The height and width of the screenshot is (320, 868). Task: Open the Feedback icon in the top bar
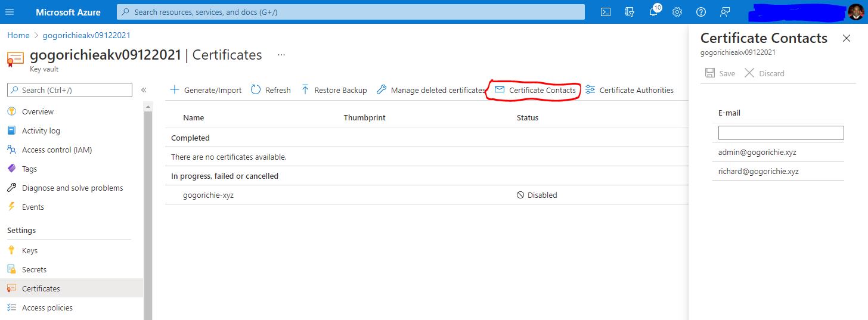pos(725,12)
